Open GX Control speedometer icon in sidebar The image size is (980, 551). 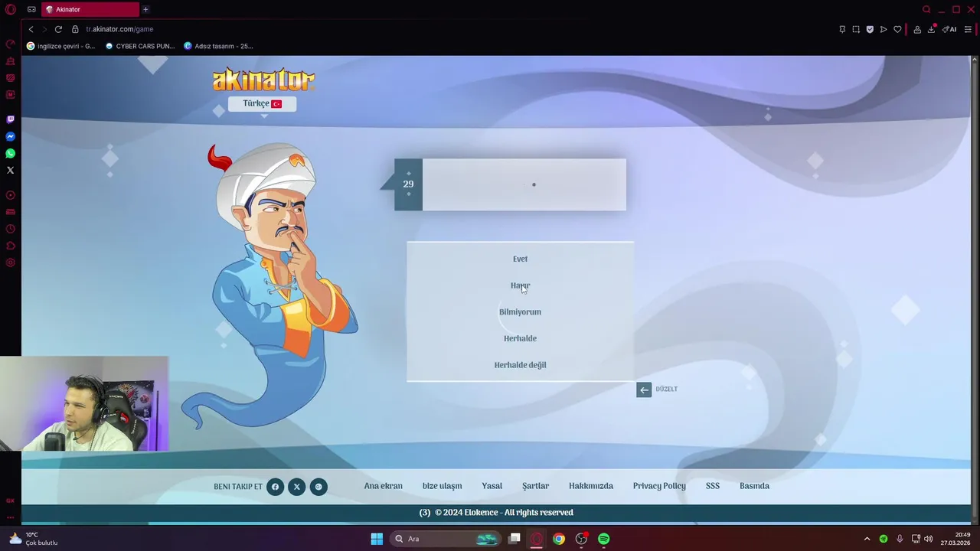point(11,44)
